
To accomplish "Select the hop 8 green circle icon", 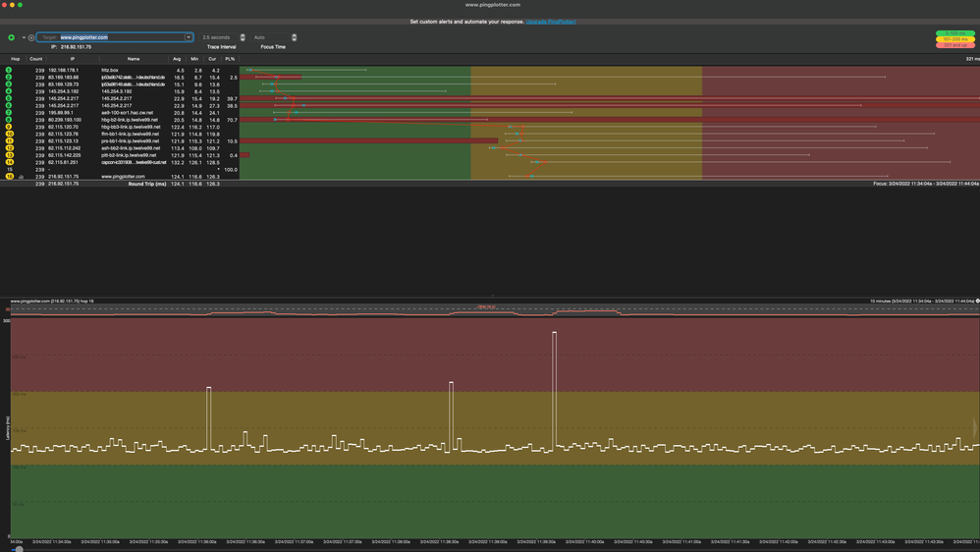I will pos(9,120).
